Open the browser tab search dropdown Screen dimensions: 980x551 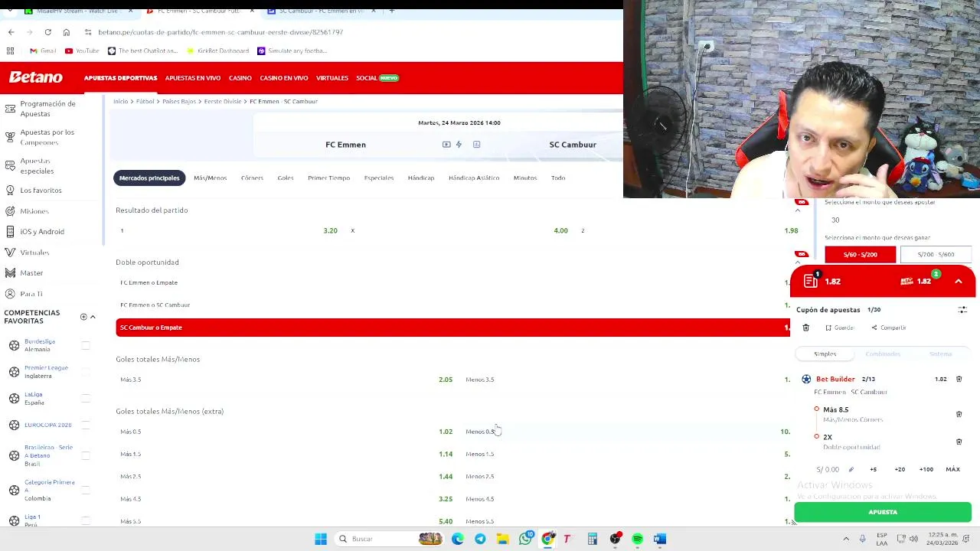point(11,11)
